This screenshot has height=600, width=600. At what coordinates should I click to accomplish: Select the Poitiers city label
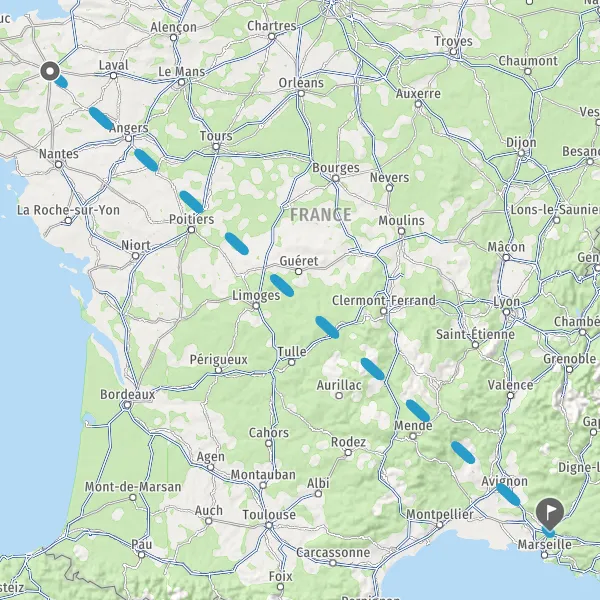pyautogui.click(x=192, y=219)
